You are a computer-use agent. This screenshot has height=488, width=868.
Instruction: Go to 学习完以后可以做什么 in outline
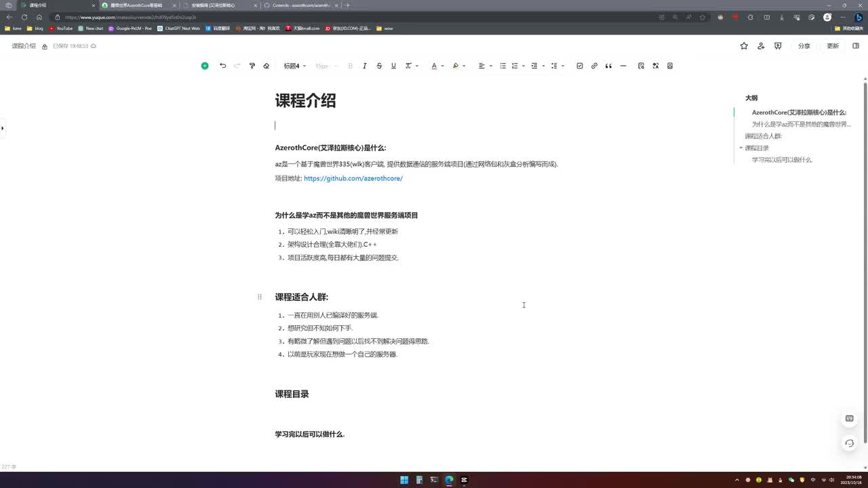tap(782, 160)
